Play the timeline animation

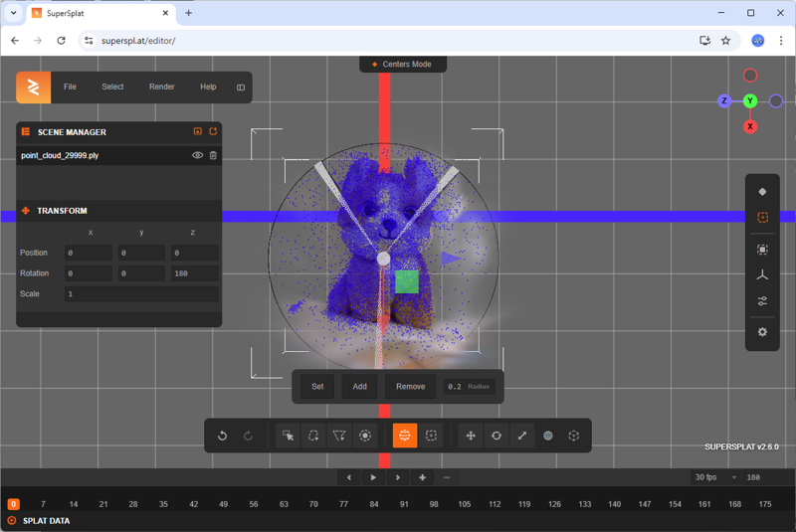coord(373,477)
